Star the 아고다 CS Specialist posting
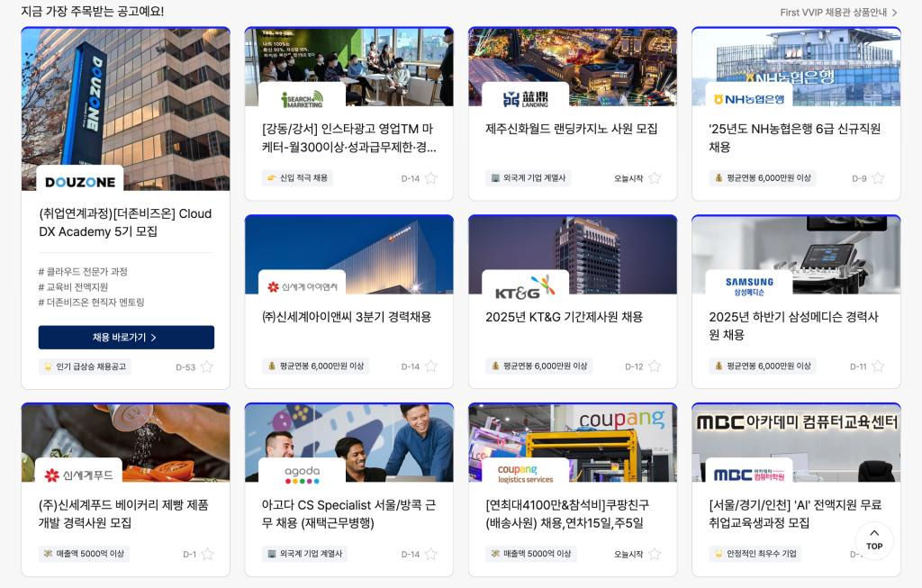The height and width of the screenshot is (588, 922). [431, 554]
